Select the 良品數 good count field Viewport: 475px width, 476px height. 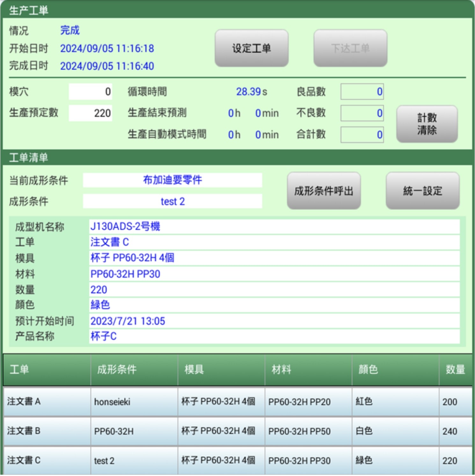pos(362,92)
